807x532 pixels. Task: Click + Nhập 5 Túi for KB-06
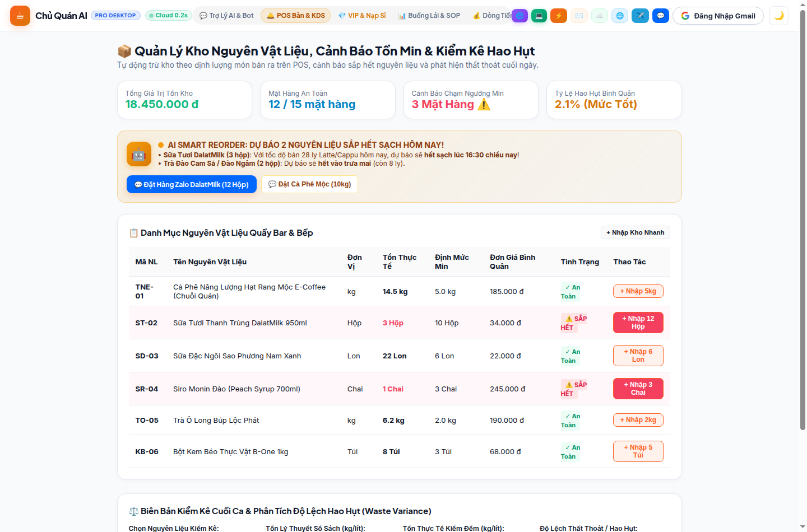[638, 451]
